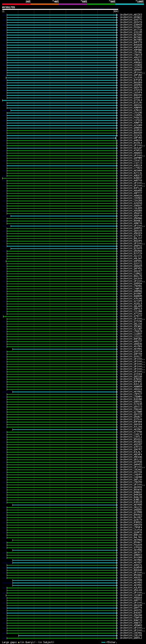
Task: Select hit UniRef100_Q967R7
Action: point(131,450)
